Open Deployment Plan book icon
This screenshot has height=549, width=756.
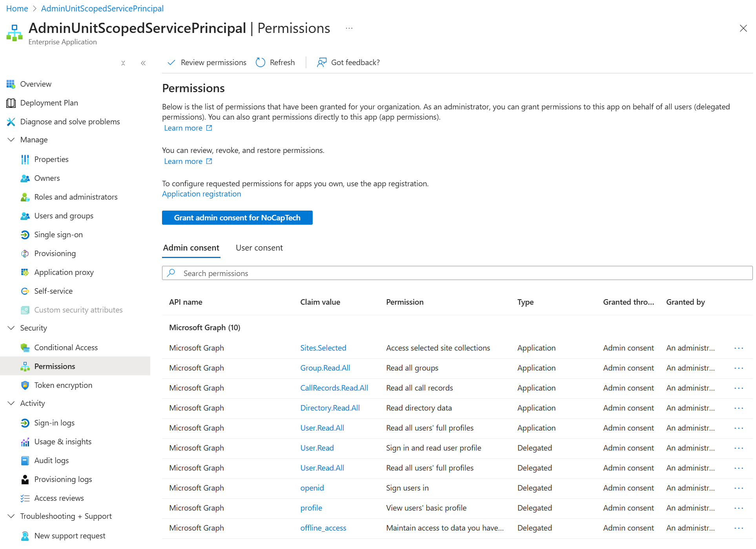tap(11, 103)
